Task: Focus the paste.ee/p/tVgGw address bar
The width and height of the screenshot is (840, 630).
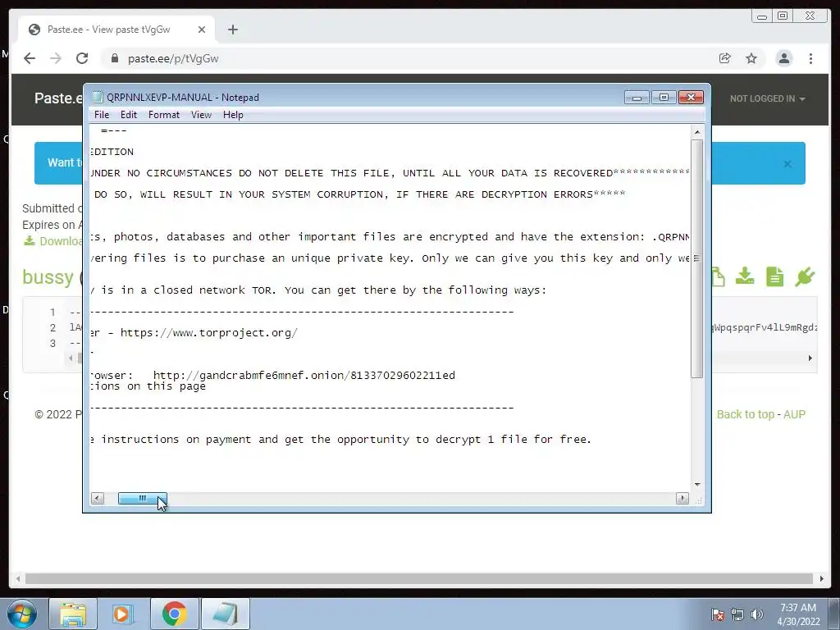Action: [x=407, y=58]
